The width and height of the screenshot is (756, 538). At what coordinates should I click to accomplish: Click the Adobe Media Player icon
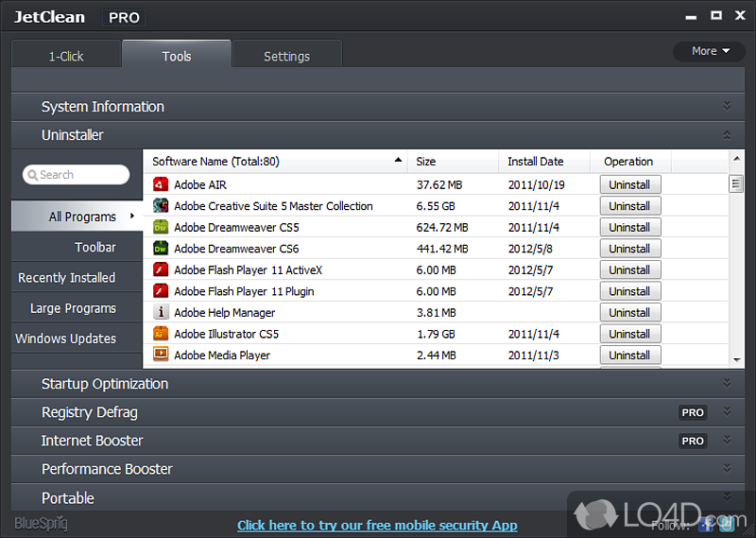tap(161, 356)
